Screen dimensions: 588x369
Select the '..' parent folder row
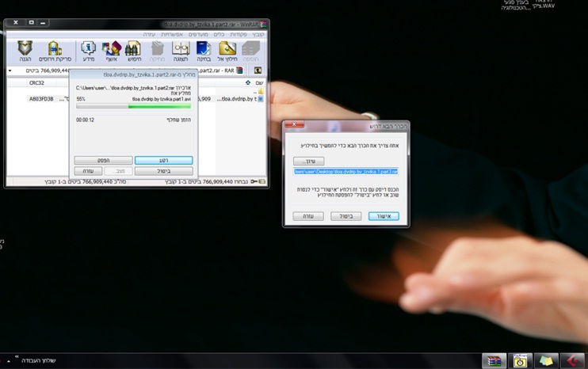point(258,91)
